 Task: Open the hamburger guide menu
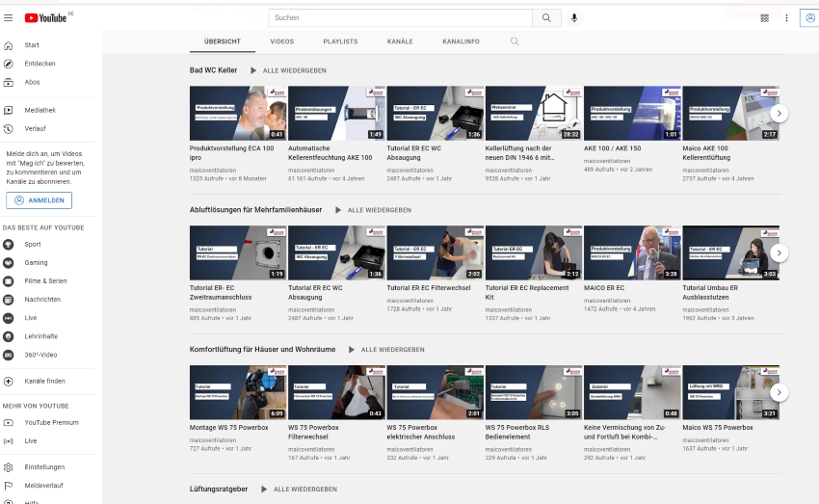pyautogui.click(x=9, y=17)
